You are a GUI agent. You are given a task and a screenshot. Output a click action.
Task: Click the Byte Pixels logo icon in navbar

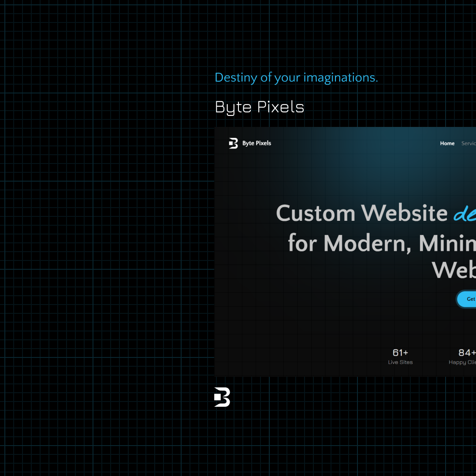234,143
